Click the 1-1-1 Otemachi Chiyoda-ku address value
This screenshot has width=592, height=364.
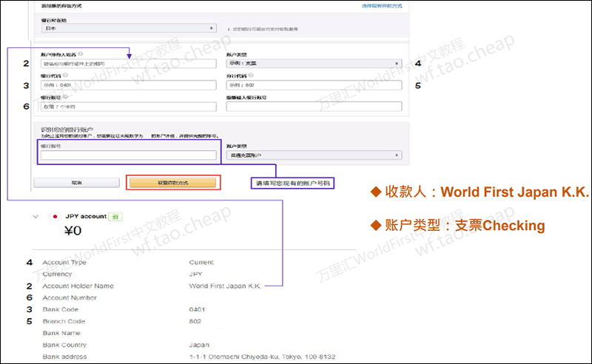262,357
